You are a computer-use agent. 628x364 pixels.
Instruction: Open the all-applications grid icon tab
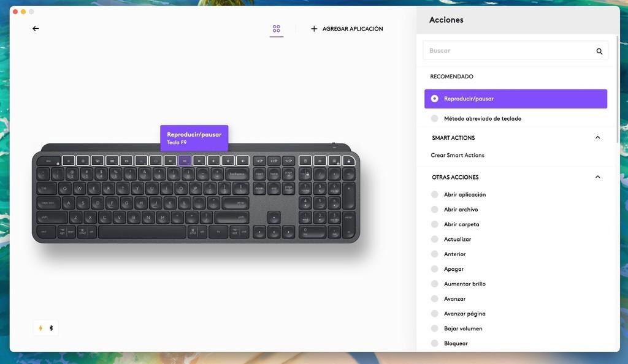coord(277,29)
